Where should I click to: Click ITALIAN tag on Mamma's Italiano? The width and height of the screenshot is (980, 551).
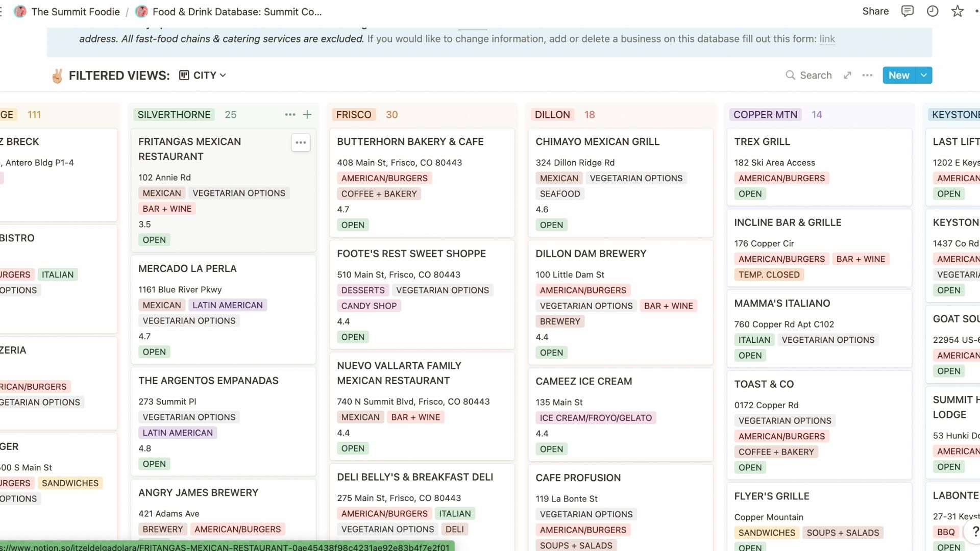(x=754, y=340)
